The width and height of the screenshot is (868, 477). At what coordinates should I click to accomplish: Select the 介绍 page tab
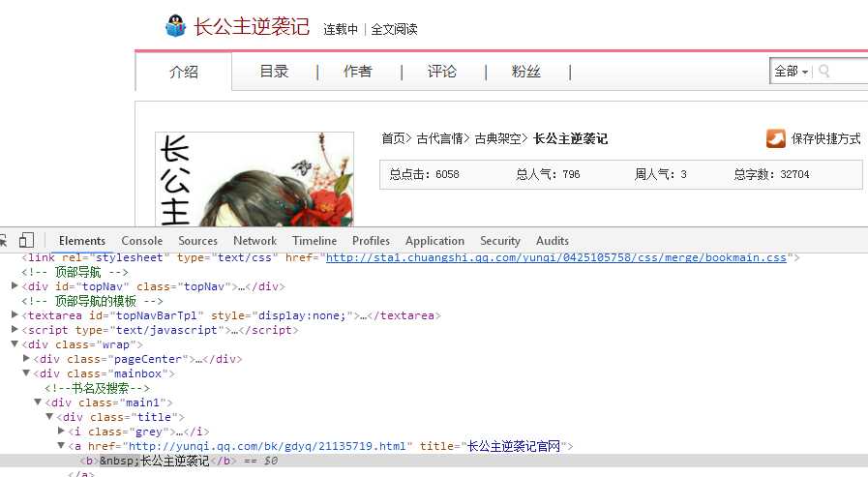(x=184, y=72)
